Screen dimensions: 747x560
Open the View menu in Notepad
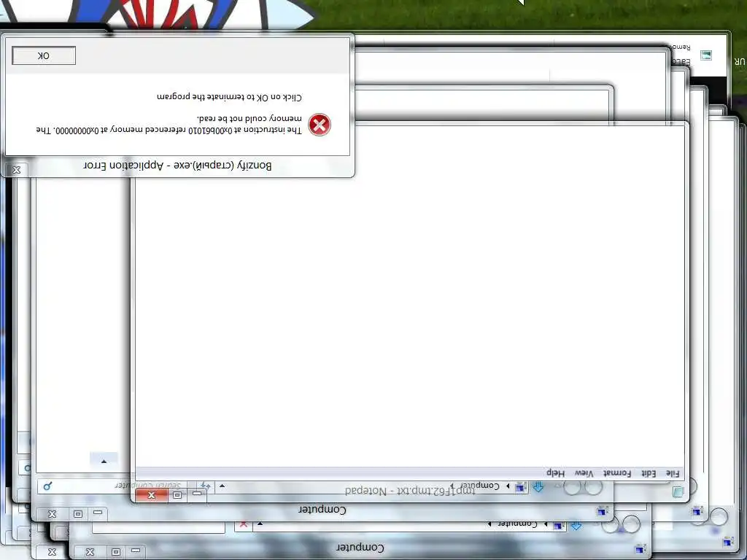(584, 473)
